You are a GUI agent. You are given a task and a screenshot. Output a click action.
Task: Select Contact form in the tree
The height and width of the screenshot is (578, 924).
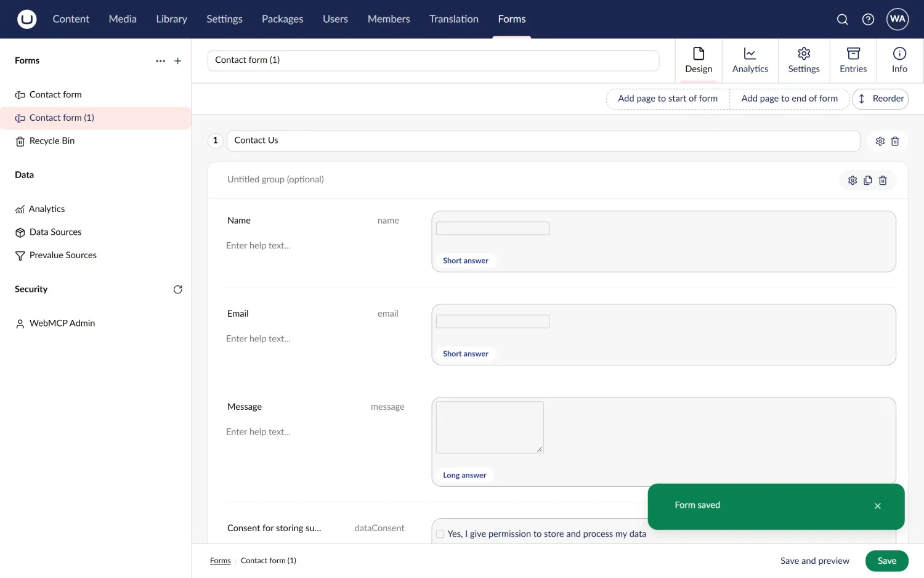coord(95,95)
